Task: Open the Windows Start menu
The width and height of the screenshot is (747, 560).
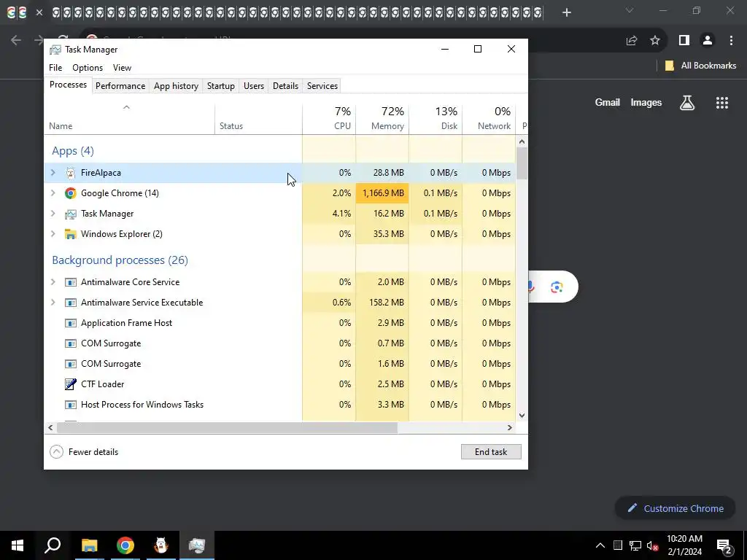Action: pos(18,545)
